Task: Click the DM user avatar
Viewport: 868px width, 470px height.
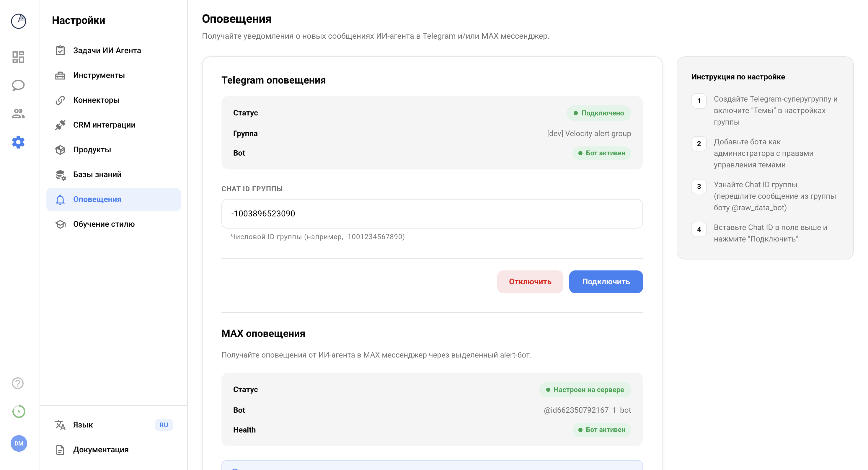Action: pos(19,444)
